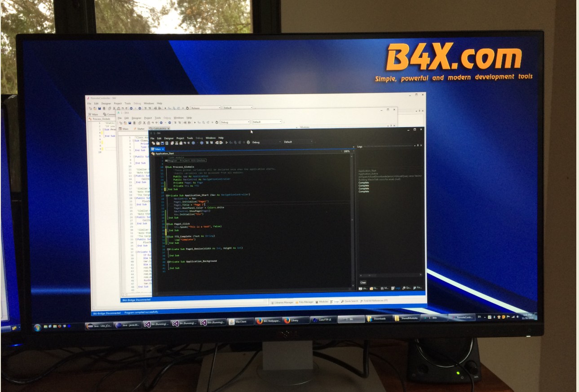Switch to Libraries Manager tab in dark Logs pane

tap(362, 288)
